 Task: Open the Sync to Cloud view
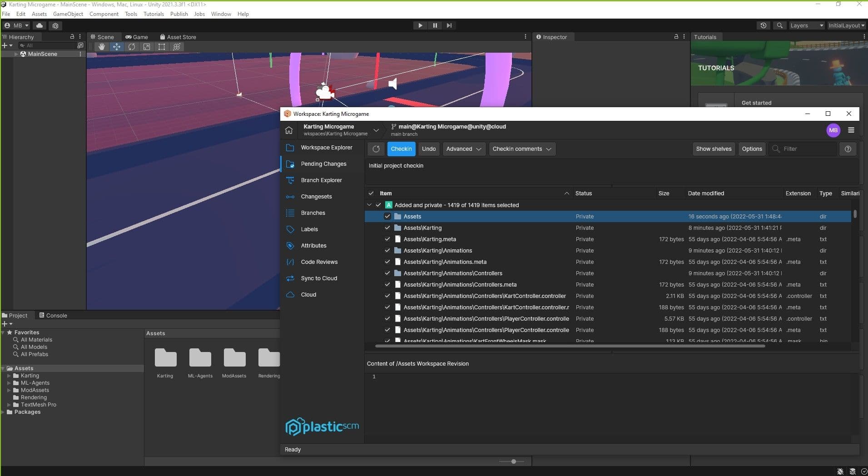(x=319, y=278)
